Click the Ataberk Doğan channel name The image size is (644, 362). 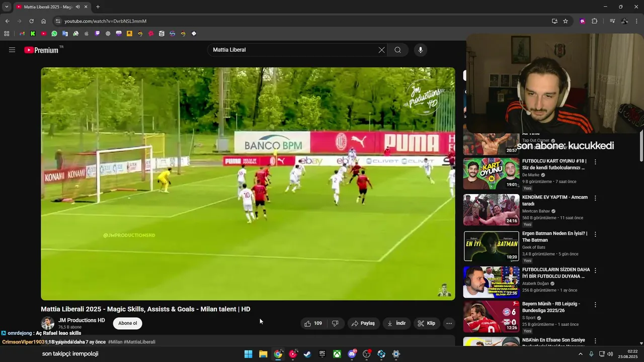(535, 284)
